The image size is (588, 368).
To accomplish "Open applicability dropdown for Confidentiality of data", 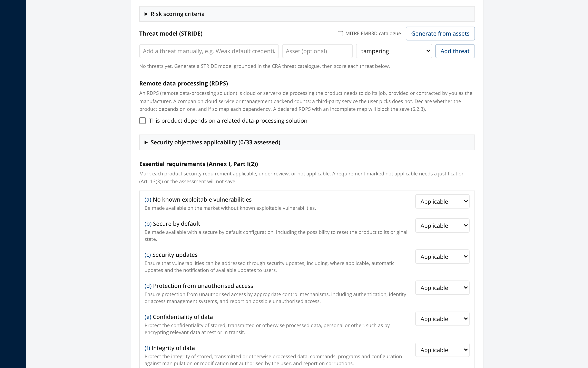I will point(442,319).
